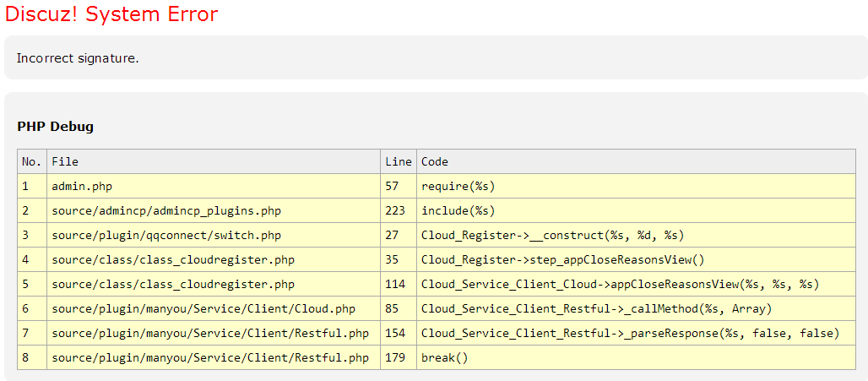Click the 'Line' column header
The height and width of the screenshot is (381, 868).
coord(398,161)
